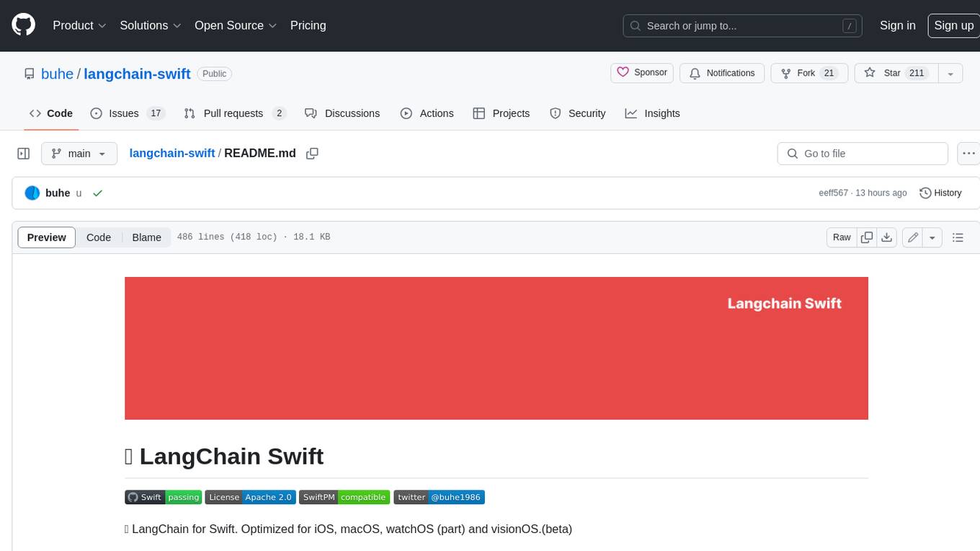This screenshot has height=551, width=980.
Task: View the file History
Action: (x=940, y=193)
